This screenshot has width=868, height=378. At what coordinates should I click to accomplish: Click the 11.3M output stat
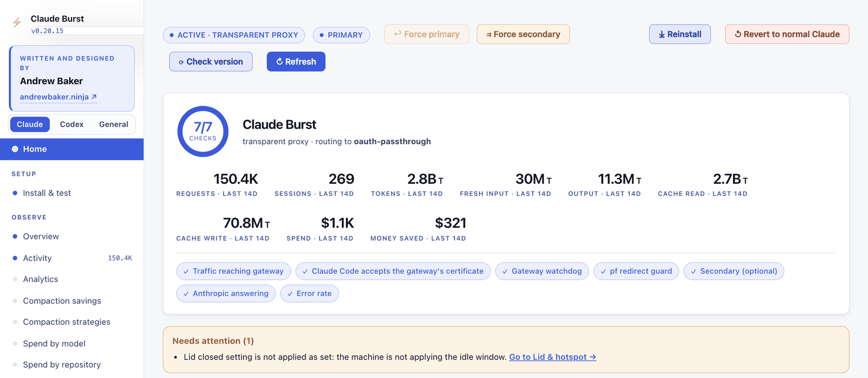tap(604, 184)
